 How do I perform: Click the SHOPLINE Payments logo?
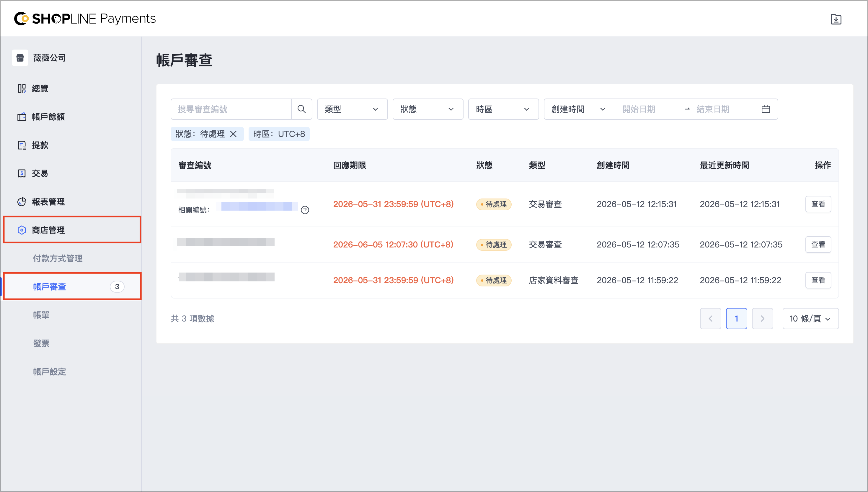[x=85, y=19]
